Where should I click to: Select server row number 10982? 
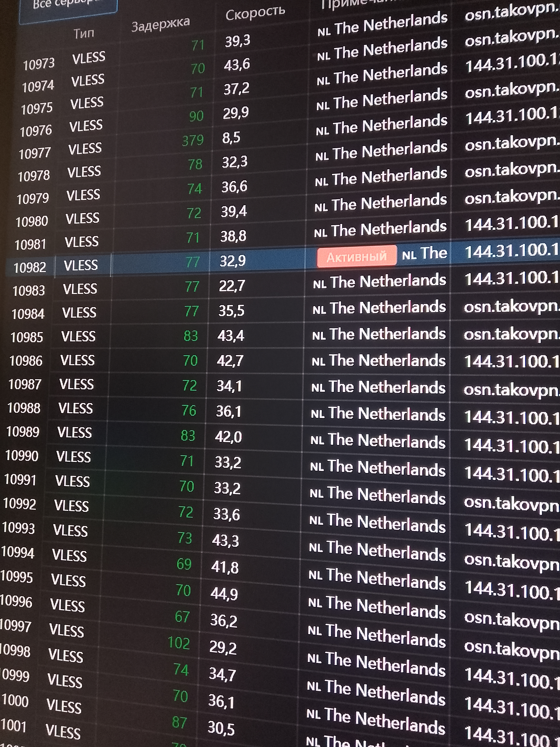30,267
